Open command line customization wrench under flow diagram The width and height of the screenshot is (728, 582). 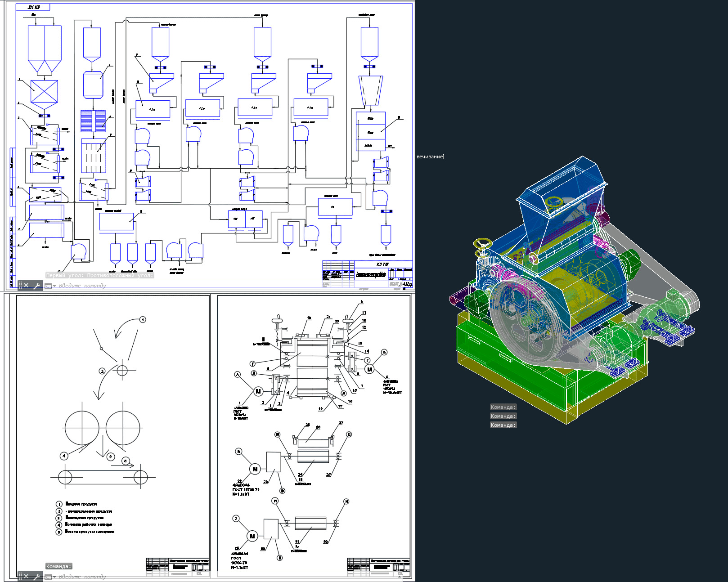tap(37, 286)
